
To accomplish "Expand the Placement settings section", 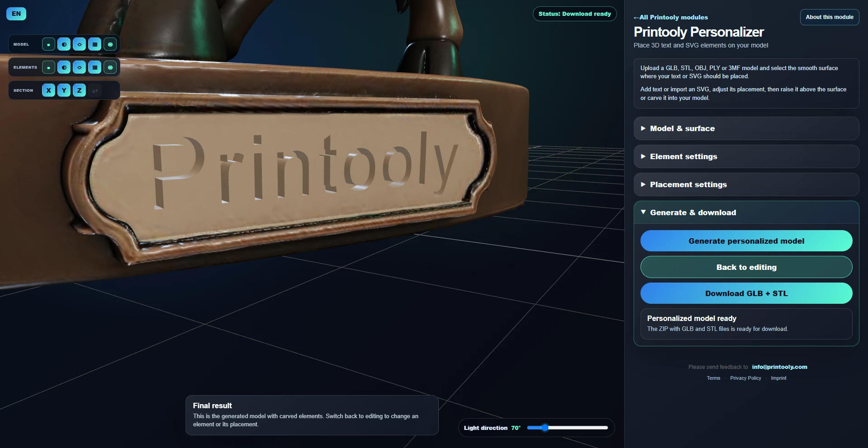I will coord(746,184).
